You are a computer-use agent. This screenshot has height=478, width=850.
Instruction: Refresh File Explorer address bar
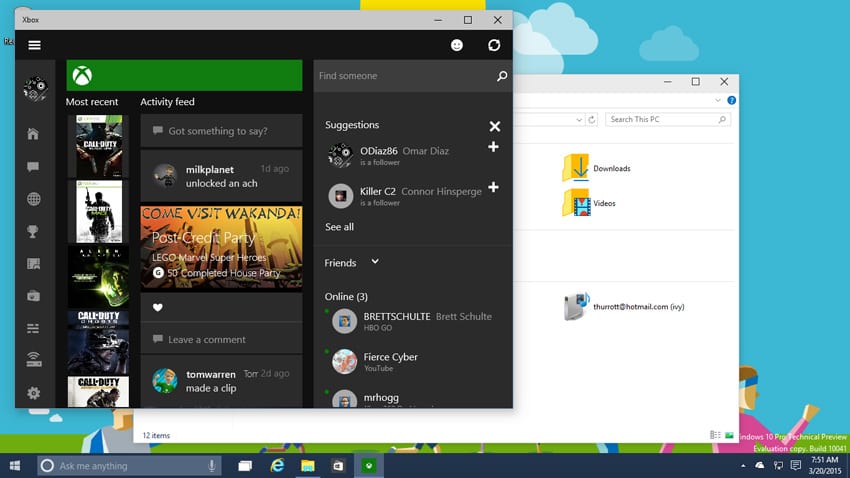tap(592, 119)
